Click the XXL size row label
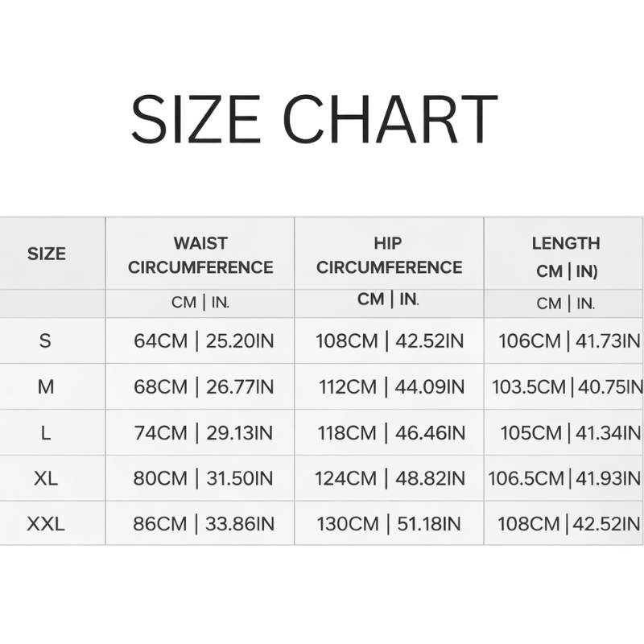Viewport: 644px width, 644px height. click(x=46, y=525)
